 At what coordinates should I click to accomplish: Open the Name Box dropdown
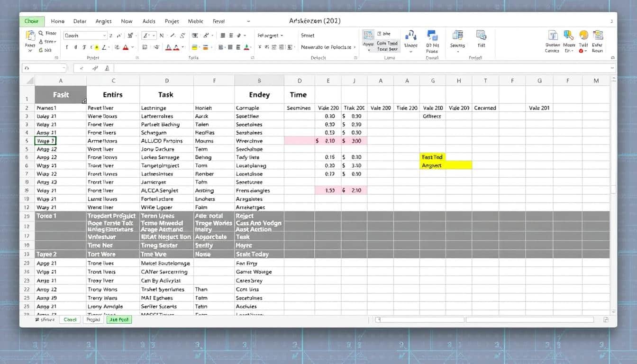64,68
